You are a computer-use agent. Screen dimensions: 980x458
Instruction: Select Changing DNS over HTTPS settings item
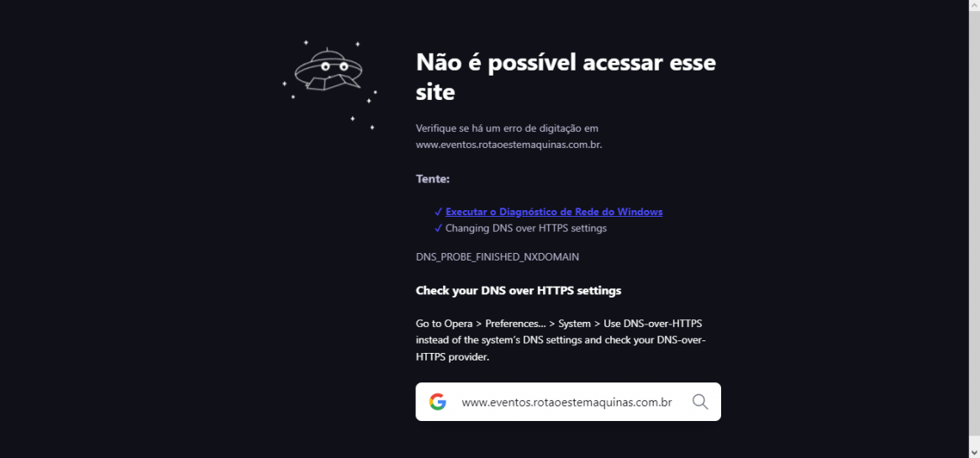tap(526, 228)
